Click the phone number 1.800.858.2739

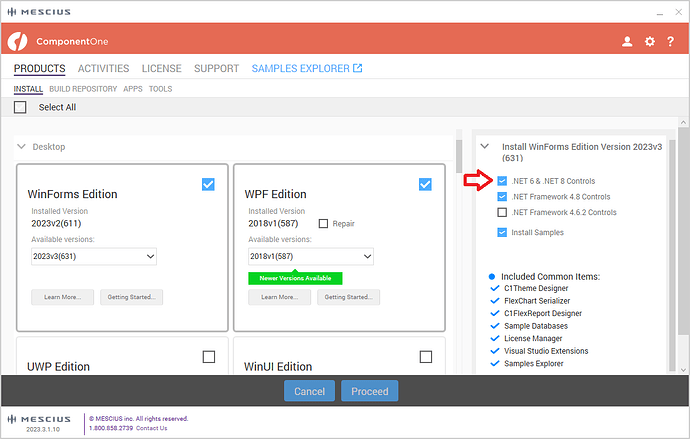[x=111, y=428]
